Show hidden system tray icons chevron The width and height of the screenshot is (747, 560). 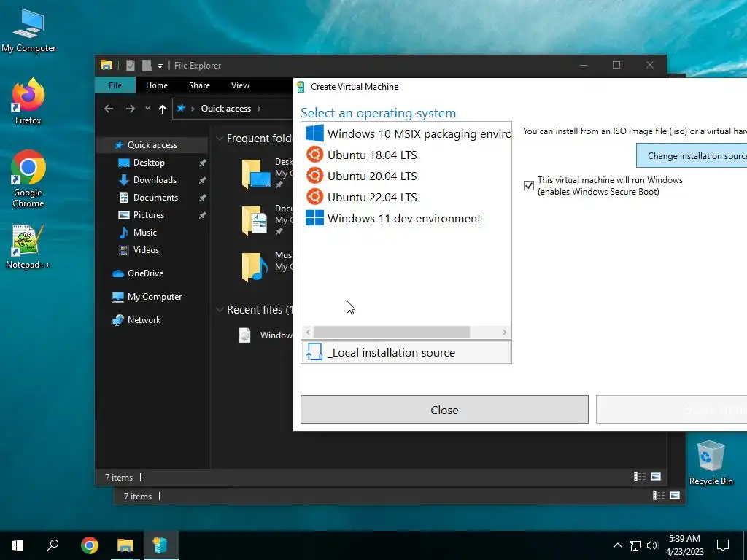coord(617,545)
